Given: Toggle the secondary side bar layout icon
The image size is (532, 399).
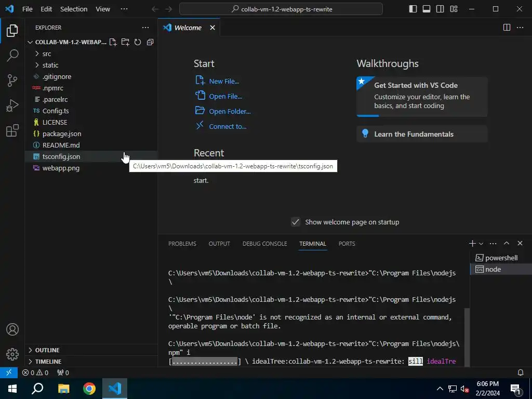Looking at the screenshot, I should click(440, 9).
